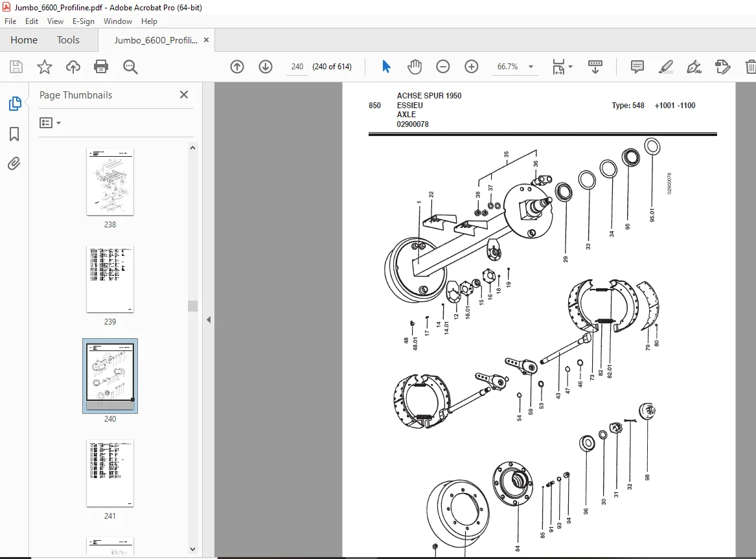The height and width of the screenshot is (559, 756).
Task: Go to the next page arrow
Action: [x=266, y=67]
